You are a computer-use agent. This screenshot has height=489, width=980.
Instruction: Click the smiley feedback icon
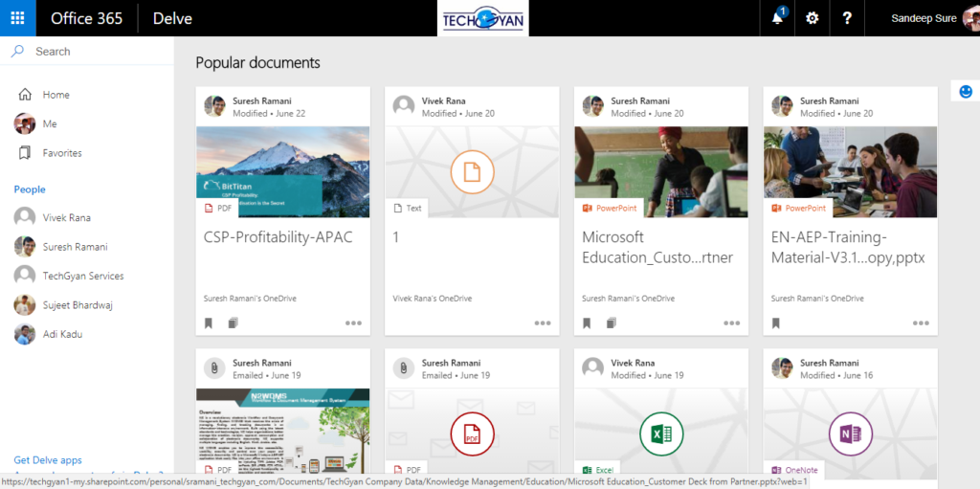(965, 92)
